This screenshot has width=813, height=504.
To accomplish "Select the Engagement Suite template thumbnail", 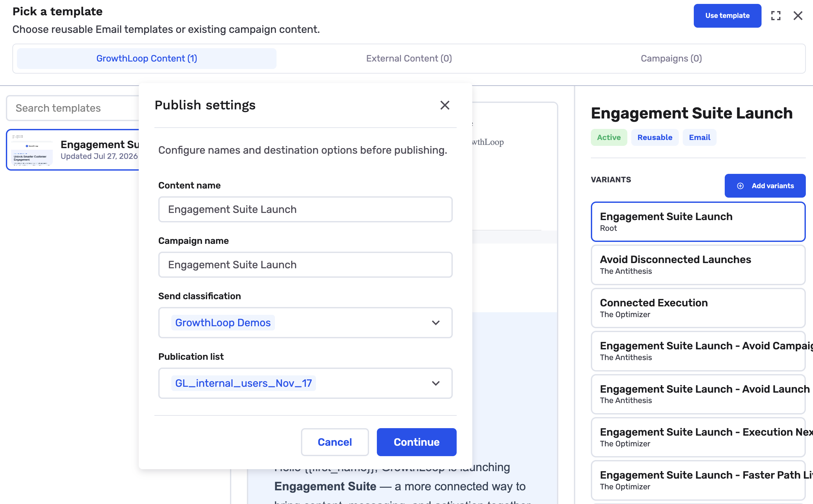I will coord(32,150).
